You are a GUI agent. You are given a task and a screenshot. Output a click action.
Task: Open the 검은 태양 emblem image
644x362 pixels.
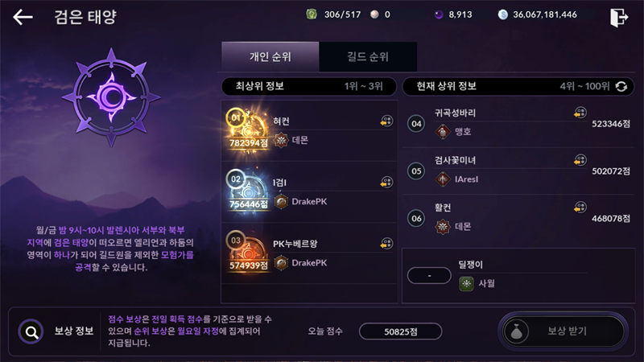coord(111,97)
